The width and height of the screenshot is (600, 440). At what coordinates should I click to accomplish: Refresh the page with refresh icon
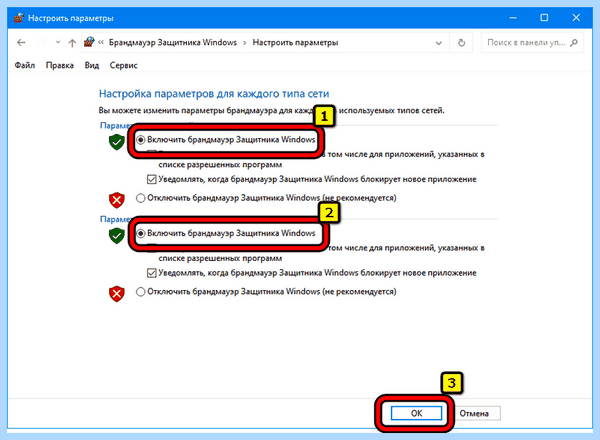tap(462, 42)
